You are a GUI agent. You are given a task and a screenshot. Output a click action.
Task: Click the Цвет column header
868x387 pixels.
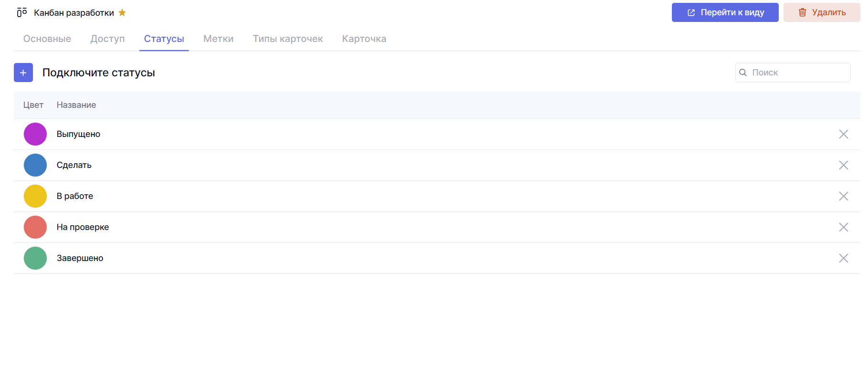click(33, 105)
